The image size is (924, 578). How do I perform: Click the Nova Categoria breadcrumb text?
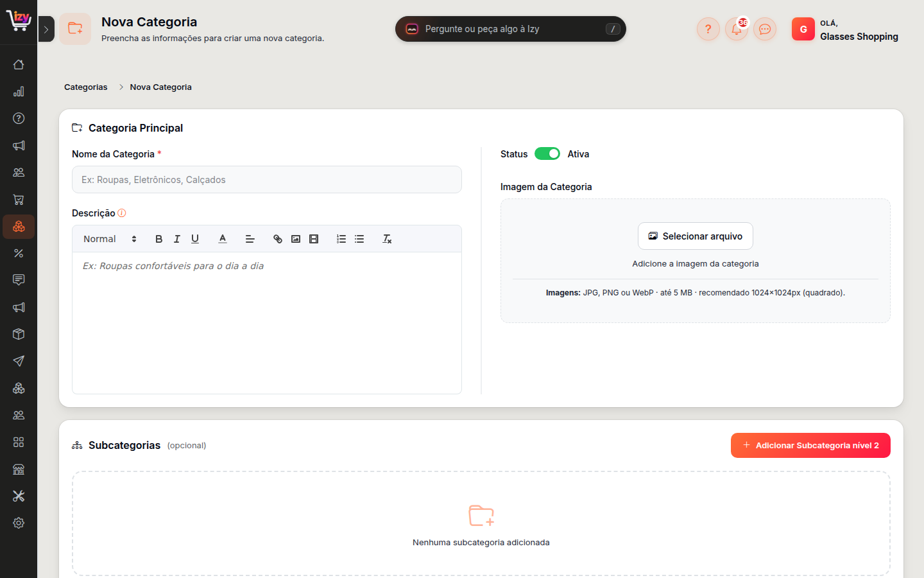tap(161, 87)
